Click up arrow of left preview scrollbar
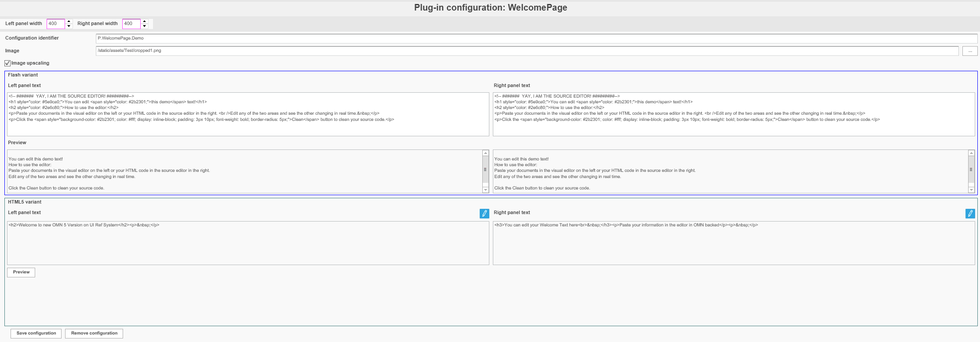This screenshot has width=980, height=342. tap(485, 153)
